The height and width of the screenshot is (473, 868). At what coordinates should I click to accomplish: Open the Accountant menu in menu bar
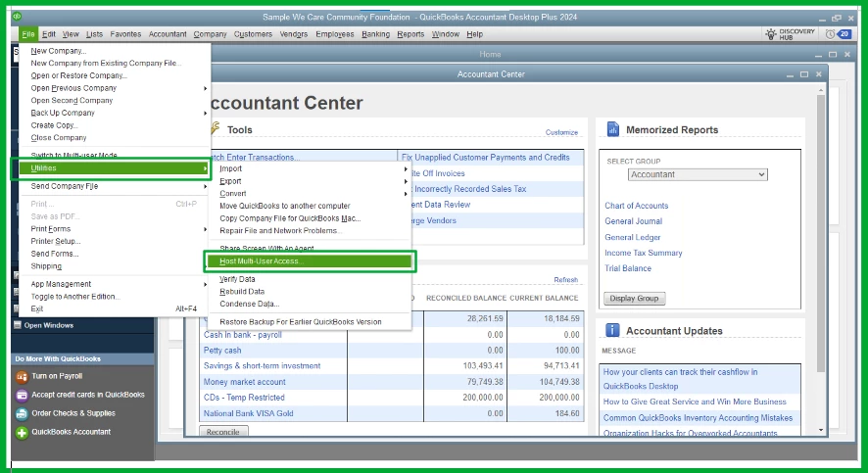coord(168,34)
